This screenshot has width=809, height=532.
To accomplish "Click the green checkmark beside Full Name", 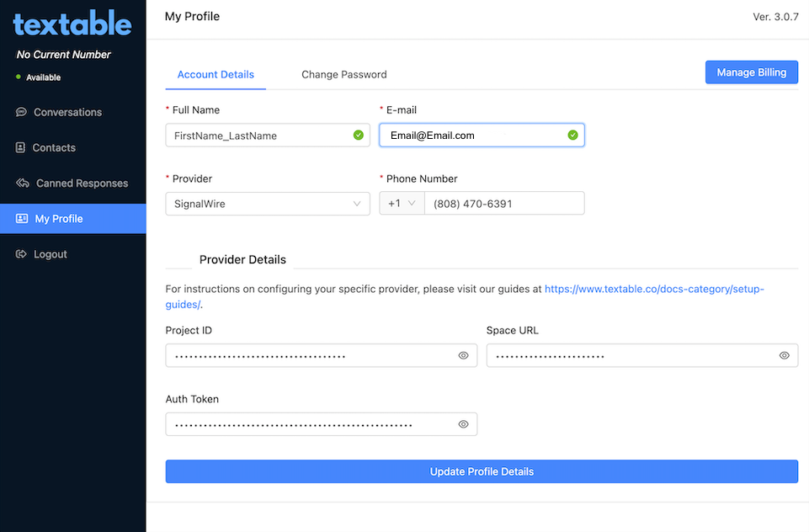I will pyautogui.click(x=359, y=135).
